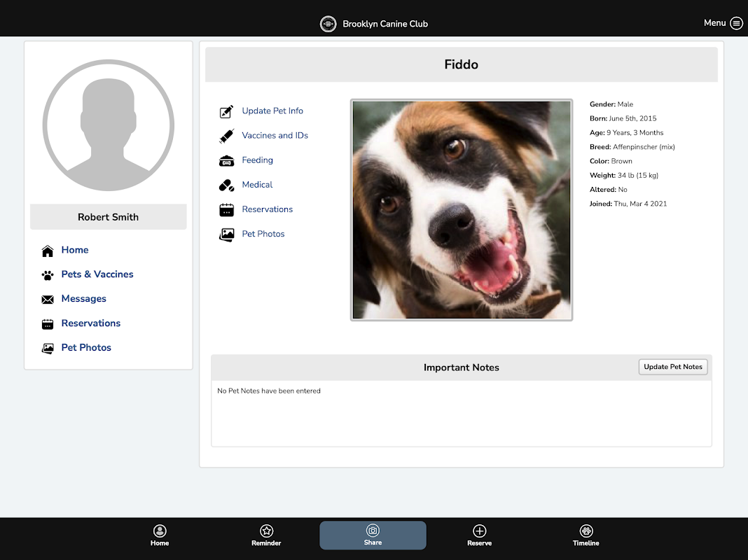
Task: Click the Brooklyn Canine Club logo icon
Action: tap(328, 24)
